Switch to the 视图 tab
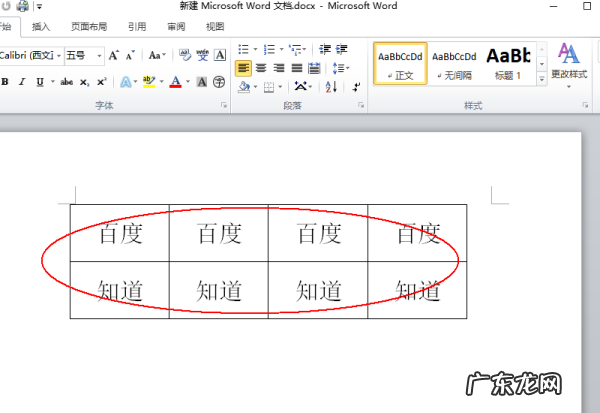The width and height of the screenshot is (600, 413). click(x=215, y=27)
